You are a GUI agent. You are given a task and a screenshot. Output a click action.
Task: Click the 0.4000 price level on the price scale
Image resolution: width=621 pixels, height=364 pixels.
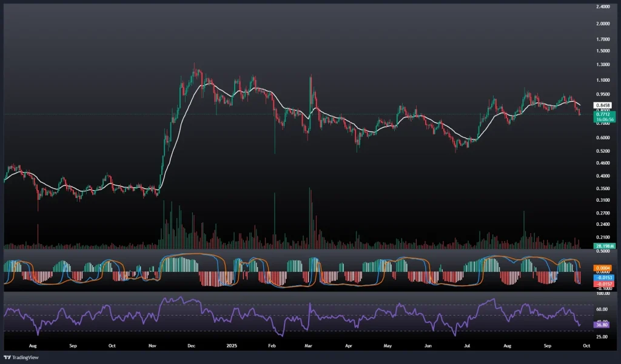pos(603,176)
